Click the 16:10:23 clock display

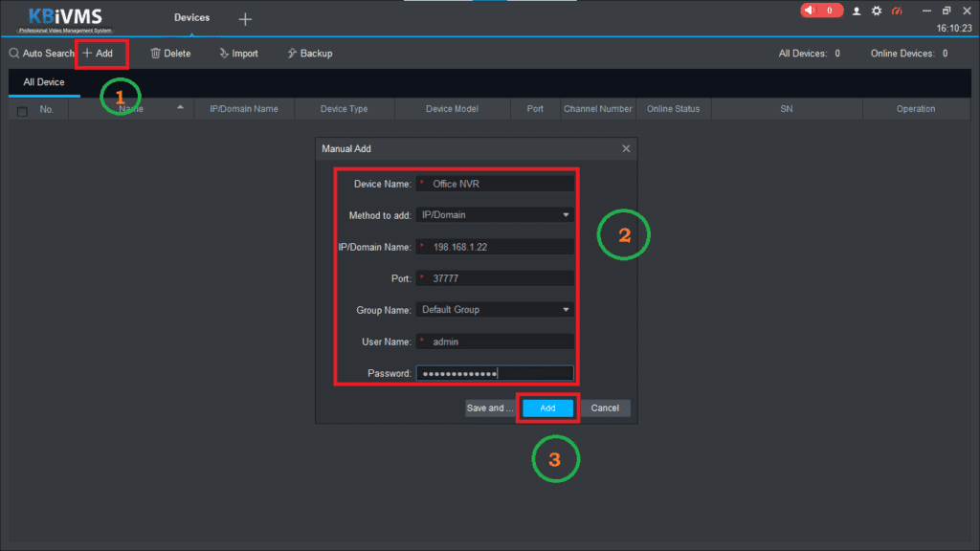pyautogui.click(x=954, y=28)
